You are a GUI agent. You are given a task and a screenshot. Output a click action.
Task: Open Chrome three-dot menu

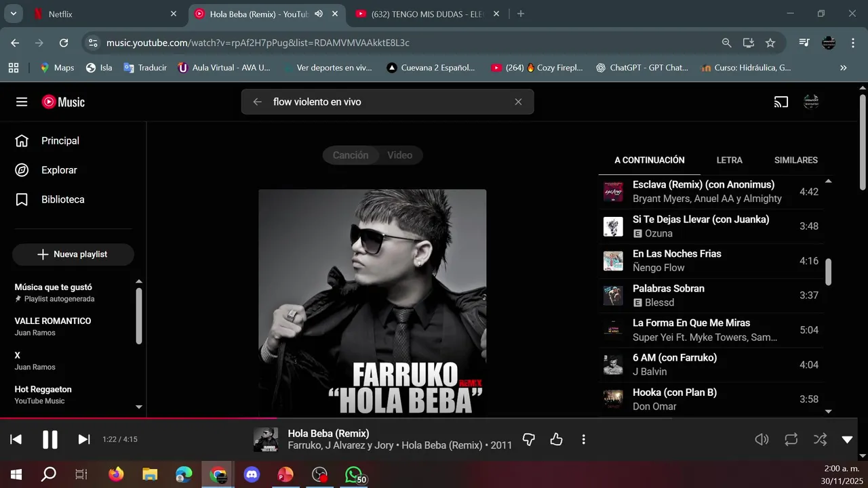pos(852,43)
